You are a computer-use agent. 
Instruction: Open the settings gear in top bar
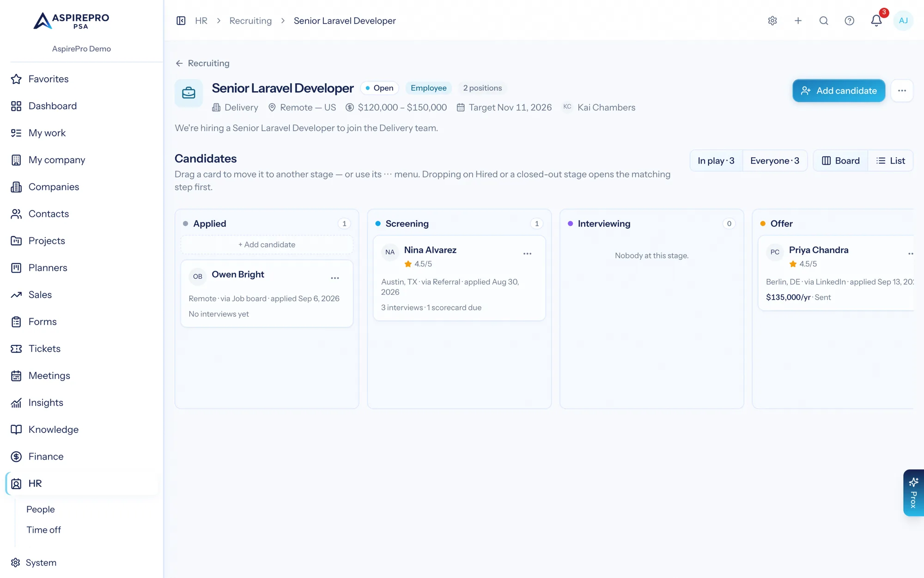[x=772, y=21]
